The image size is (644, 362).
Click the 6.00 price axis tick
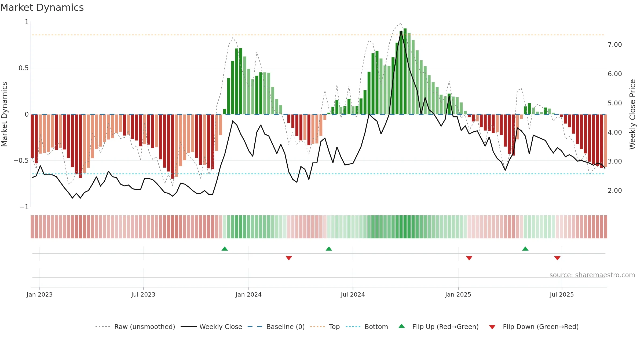615,74
